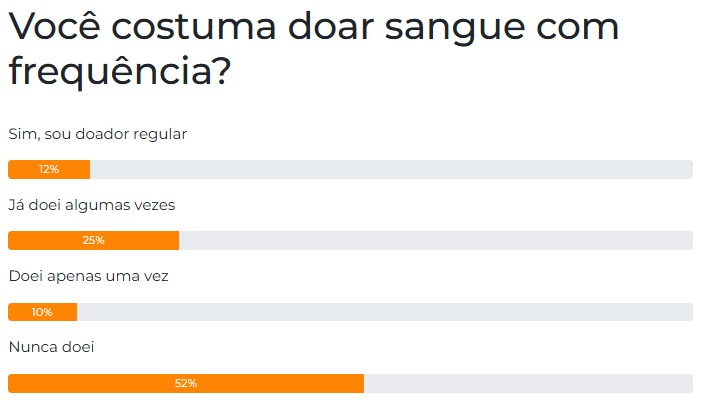
Task: Click the 25% percentage text
Action: click(93, 240)
